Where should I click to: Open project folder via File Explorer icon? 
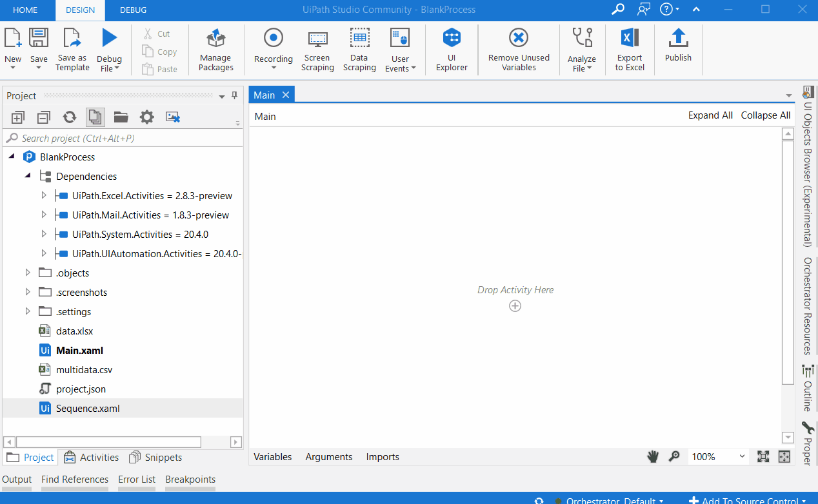(x=121, y=117)
